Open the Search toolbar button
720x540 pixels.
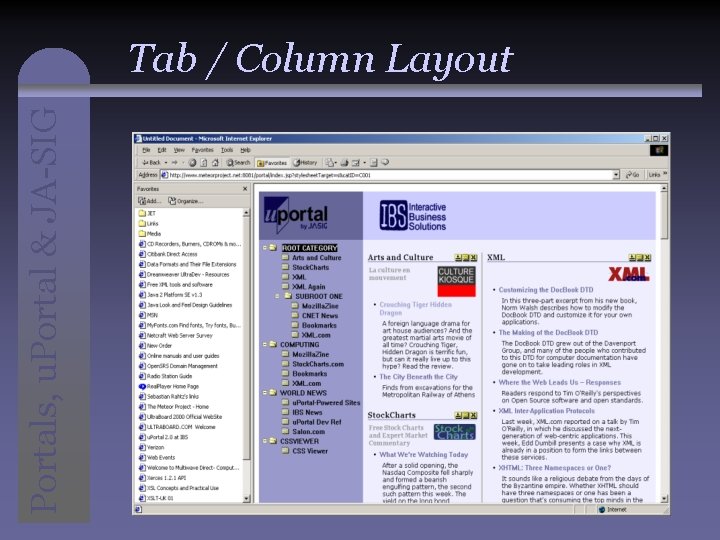[x=238, y=163]
